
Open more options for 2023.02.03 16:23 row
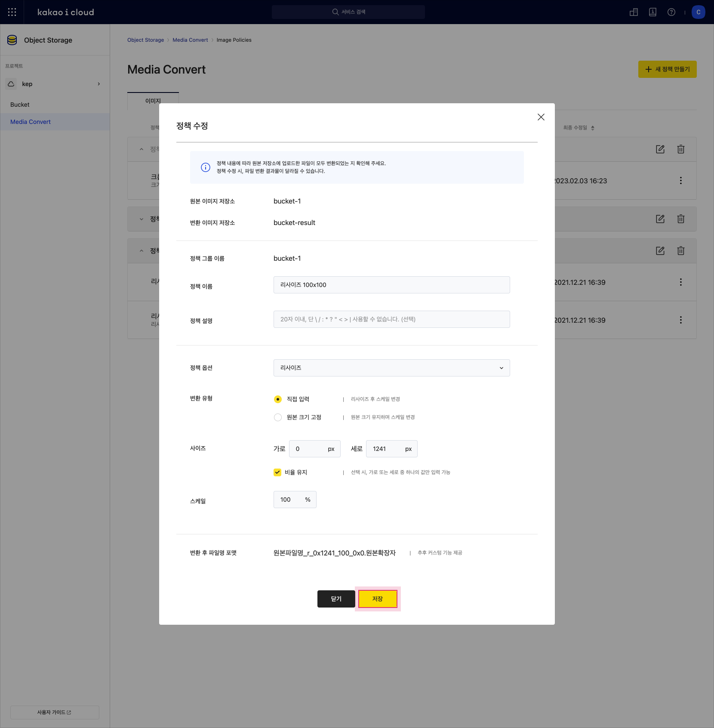click(x=681, y=181)
